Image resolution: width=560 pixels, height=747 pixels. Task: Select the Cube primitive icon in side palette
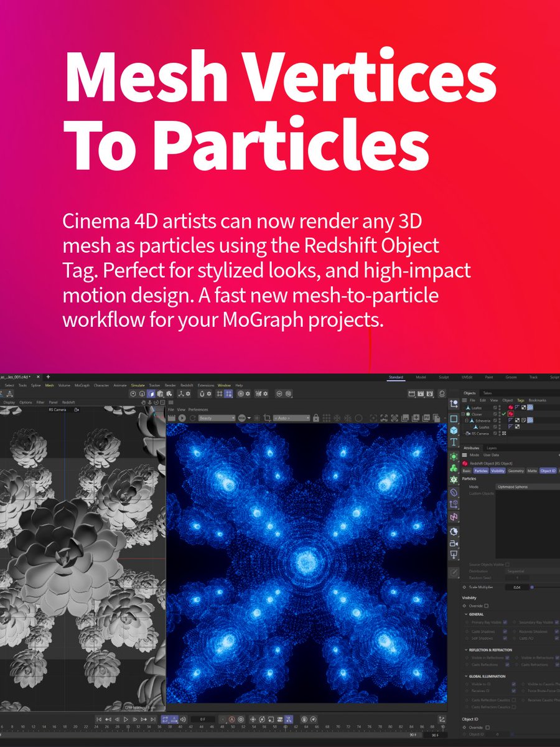(454, 430)
